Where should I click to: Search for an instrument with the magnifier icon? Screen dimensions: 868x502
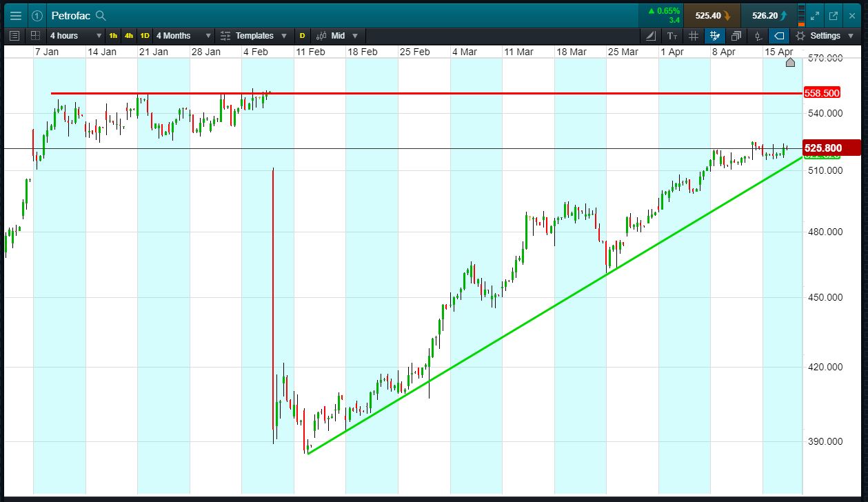[101, 15]
